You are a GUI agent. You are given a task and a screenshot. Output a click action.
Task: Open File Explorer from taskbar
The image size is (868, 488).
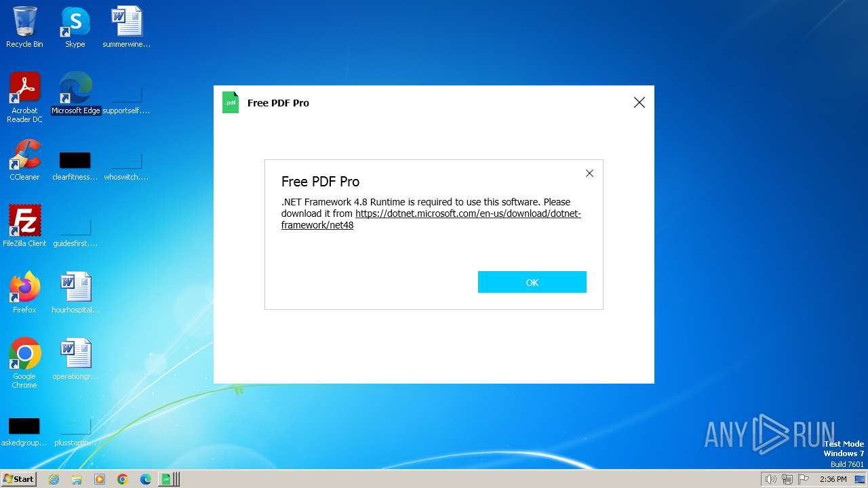pyautogui.click(x=77, y=479)
